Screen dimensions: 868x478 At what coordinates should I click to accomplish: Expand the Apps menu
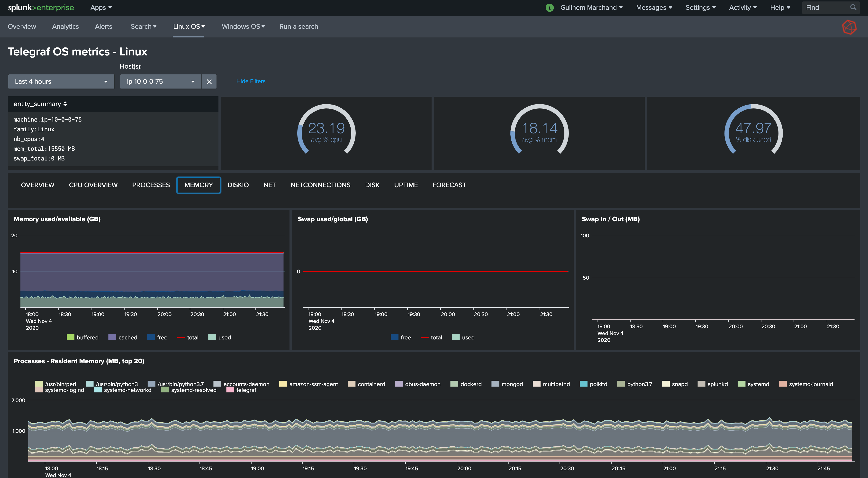(x=101, y=7)
